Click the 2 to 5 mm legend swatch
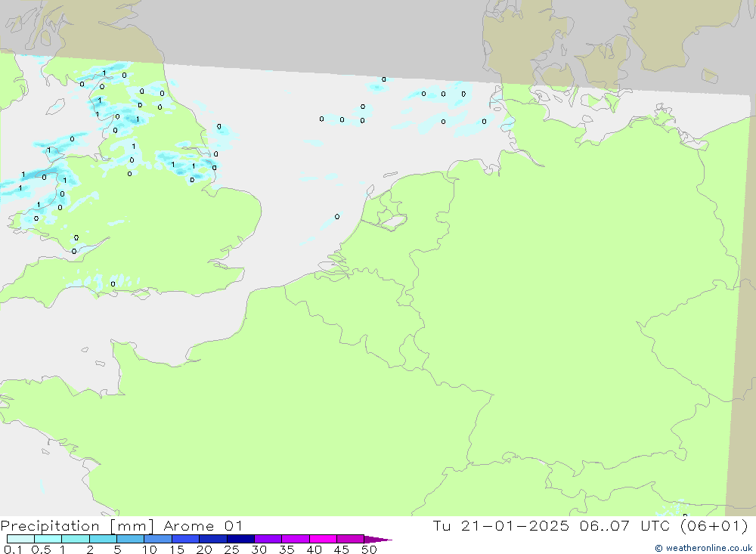The width and height of the screenshot is (756, 554). click(103, 539)
